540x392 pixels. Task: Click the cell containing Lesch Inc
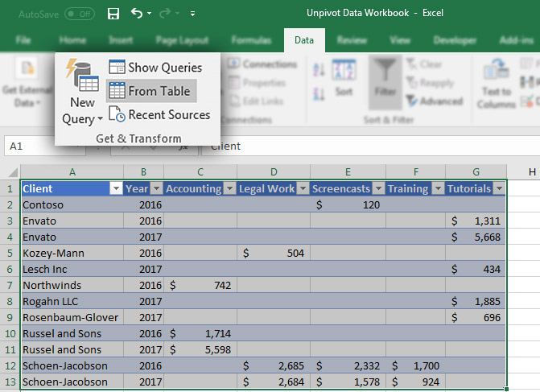point(72,270)
